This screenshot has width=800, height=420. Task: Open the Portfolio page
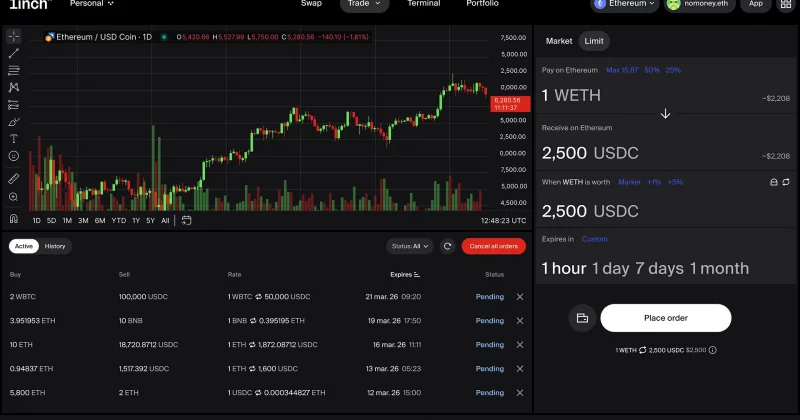pos(482,4)
